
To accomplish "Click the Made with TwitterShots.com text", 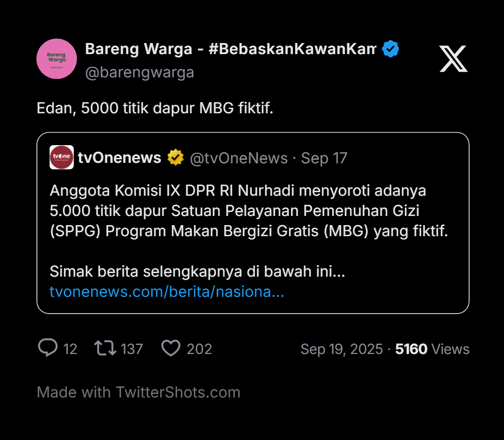I will (139, 392).
